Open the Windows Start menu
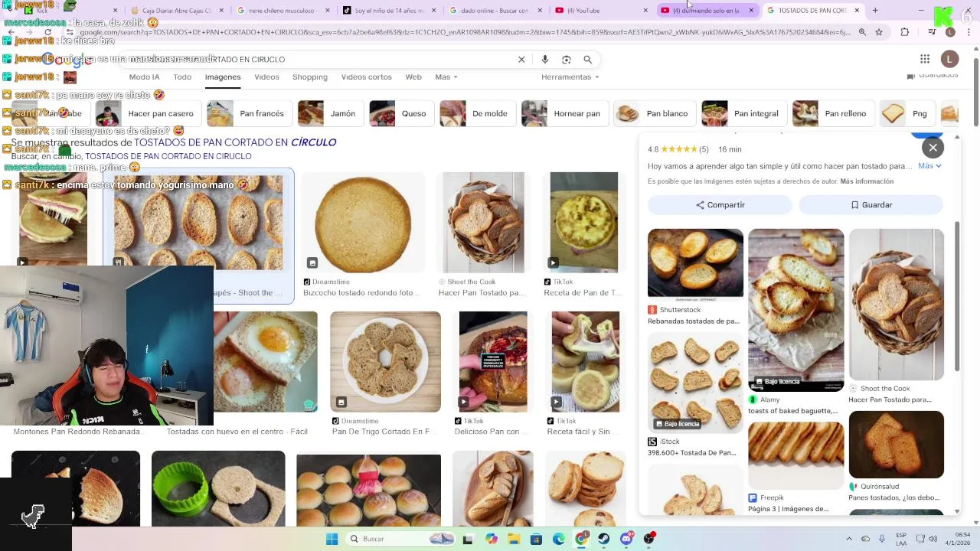Screen dimensions: 980x551 click(x=332, y=539)
